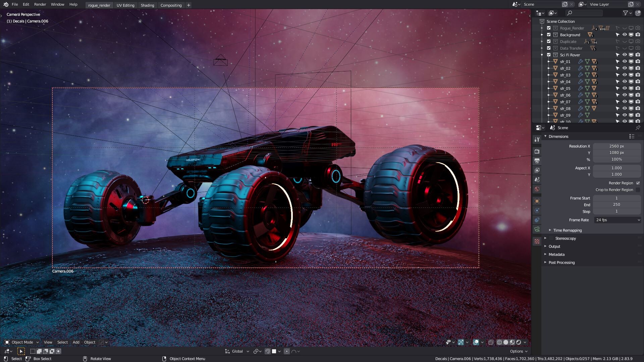Collapse the Dimensions panel
Image resolution: width=644 pixels, height=362 pixels.
[x=545, y=136]
